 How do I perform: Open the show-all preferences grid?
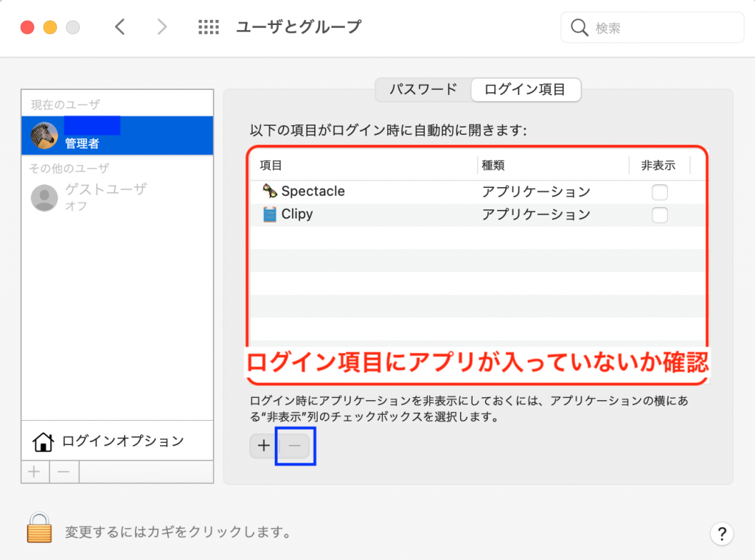click(209, 27)
